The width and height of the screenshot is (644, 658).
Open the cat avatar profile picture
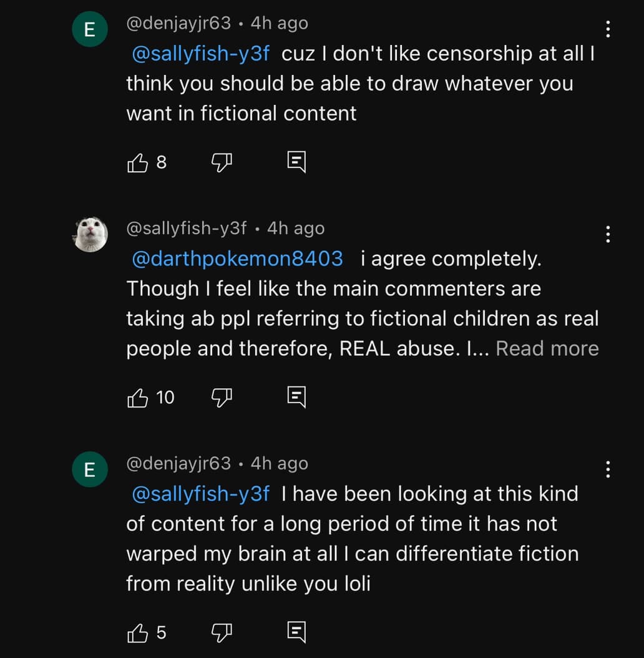coord(90,234)
